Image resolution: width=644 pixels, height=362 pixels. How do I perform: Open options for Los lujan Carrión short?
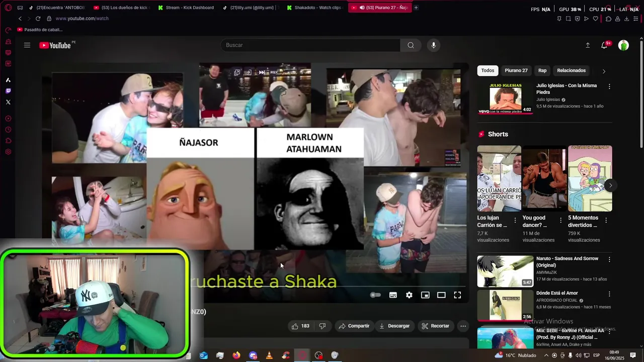515,220
